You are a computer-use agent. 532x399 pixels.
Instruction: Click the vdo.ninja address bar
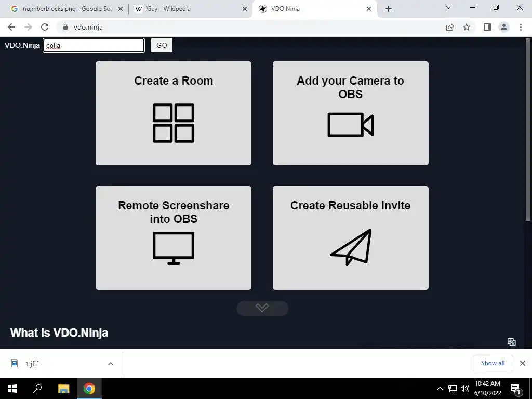click(x=251, y=27)
